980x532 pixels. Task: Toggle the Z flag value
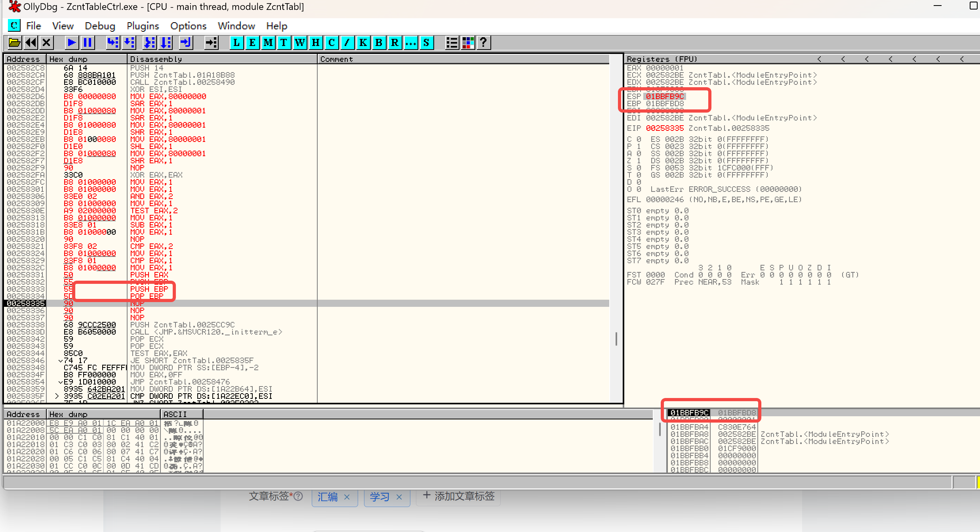pos(639,161)
